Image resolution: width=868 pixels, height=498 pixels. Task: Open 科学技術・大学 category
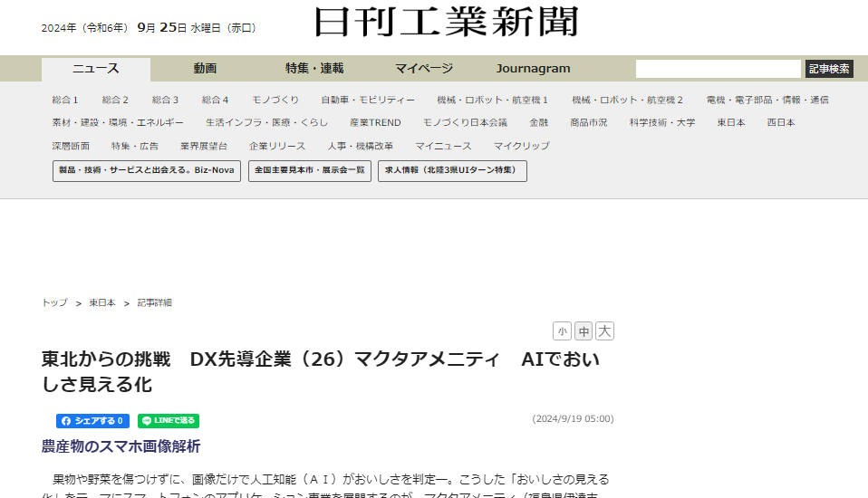[x=662, y=123]
